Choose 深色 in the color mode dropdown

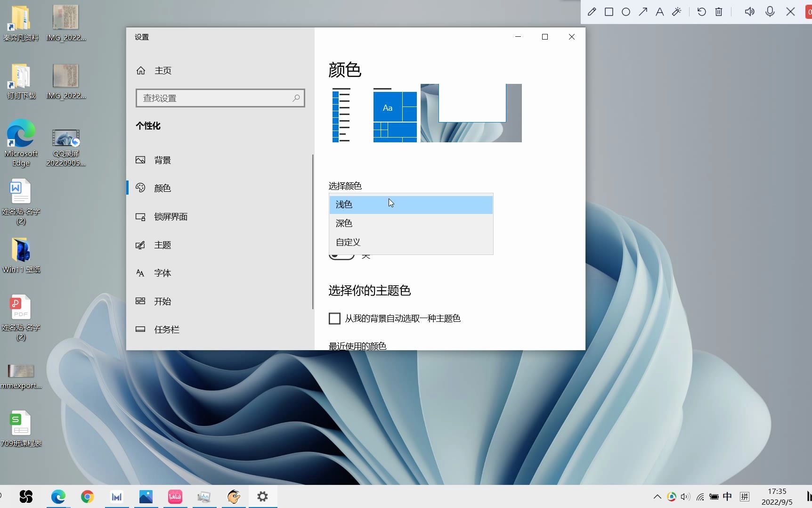pos(344,223)
